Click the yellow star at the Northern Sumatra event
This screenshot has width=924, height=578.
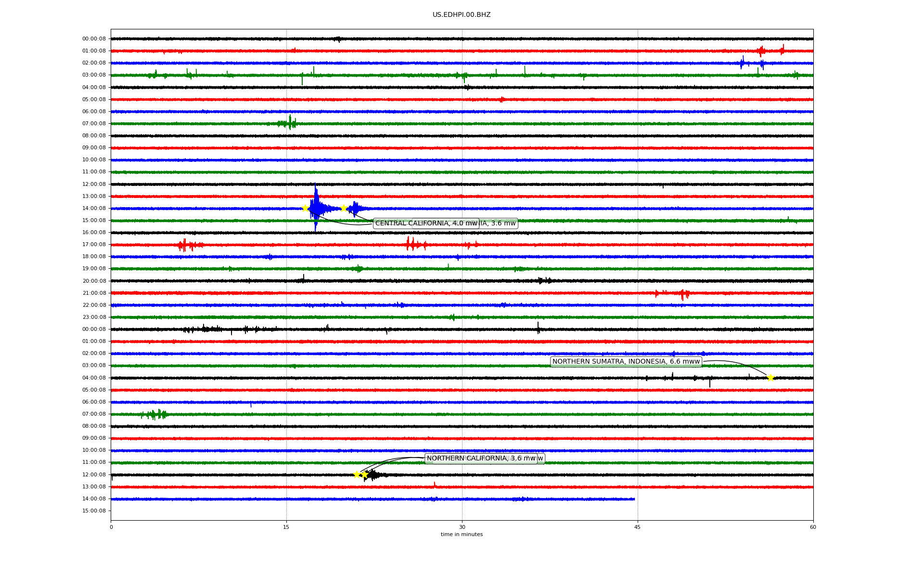click(770, 378)
